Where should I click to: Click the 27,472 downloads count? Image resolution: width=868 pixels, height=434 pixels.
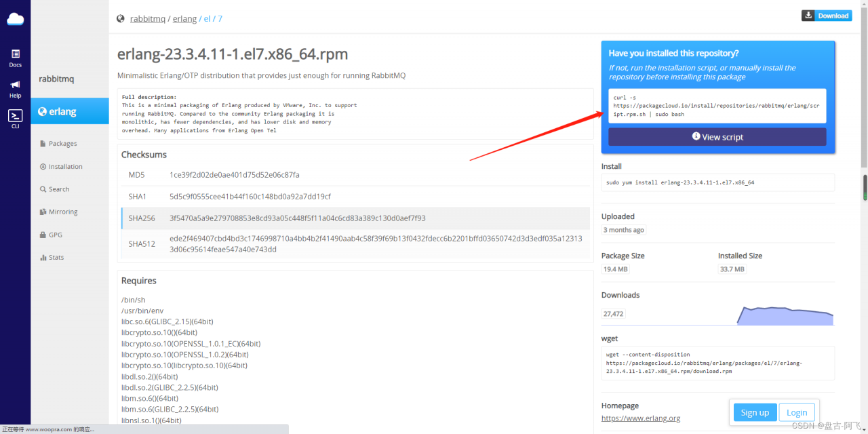[x=613, y=314]
